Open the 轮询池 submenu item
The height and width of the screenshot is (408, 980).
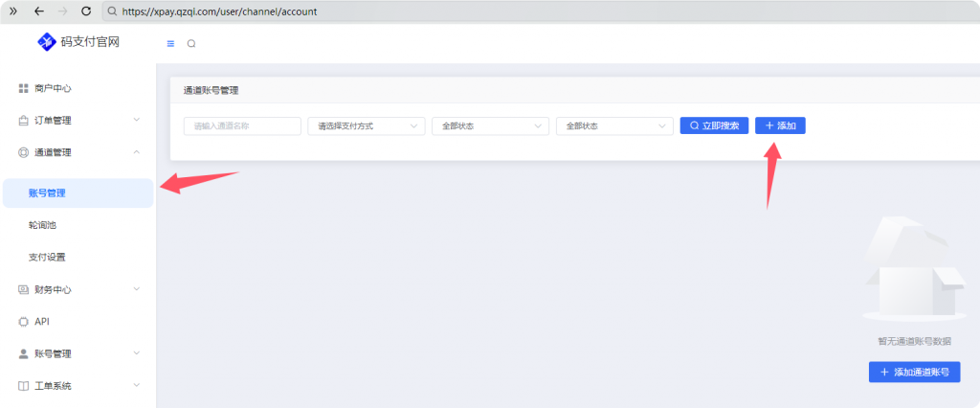tap(78, 225)
